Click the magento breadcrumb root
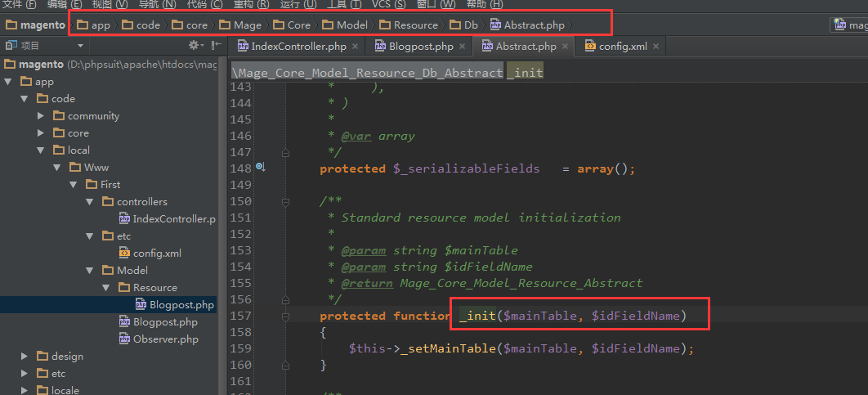 (34, 25)
